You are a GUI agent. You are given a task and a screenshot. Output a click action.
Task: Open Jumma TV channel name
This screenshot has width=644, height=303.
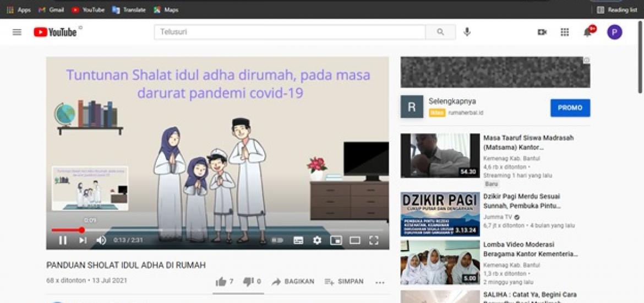click(x=498, y=217)
